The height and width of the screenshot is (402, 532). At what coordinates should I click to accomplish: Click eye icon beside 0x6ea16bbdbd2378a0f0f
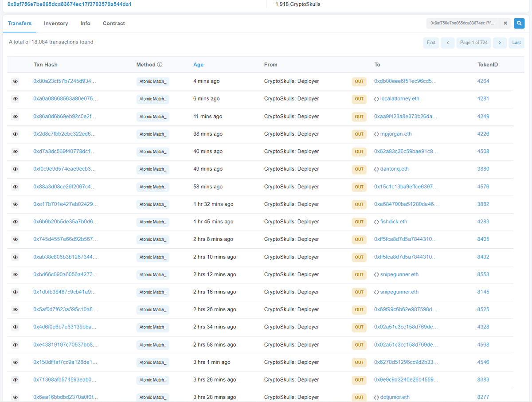tap(15, 398)
